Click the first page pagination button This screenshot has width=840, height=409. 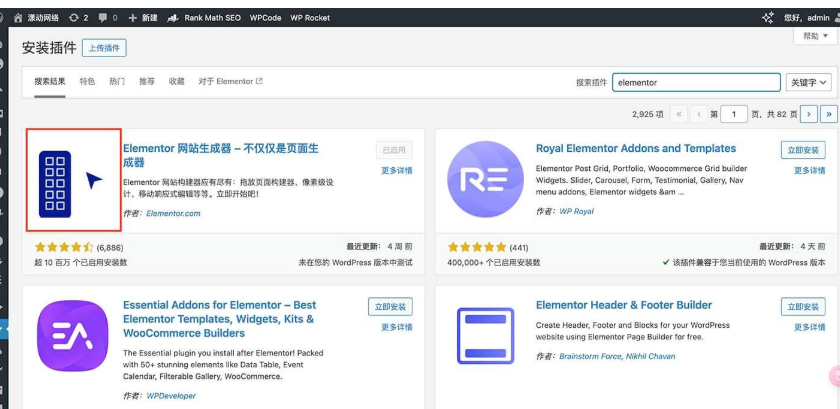coord(679,114)
